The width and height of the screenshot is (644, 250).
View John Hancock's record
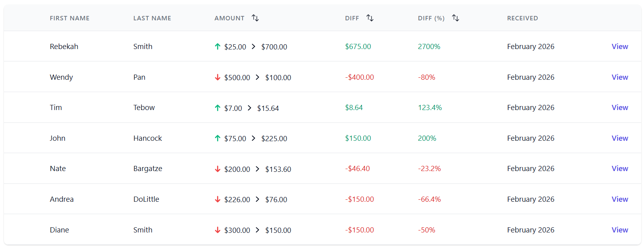pos(620,138)
